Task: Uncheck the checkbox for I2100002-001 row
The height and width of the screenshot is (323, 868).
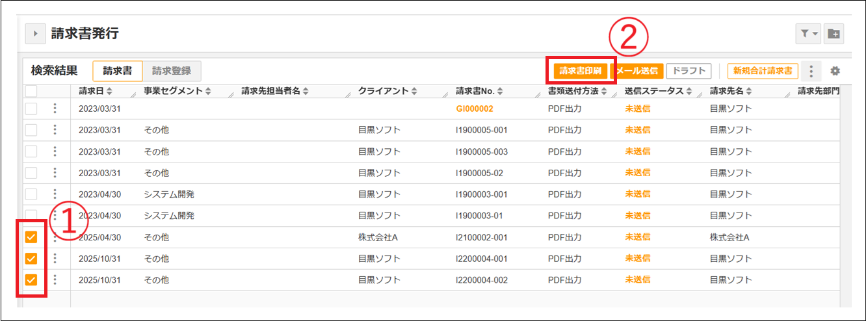Action: point(31,237)
